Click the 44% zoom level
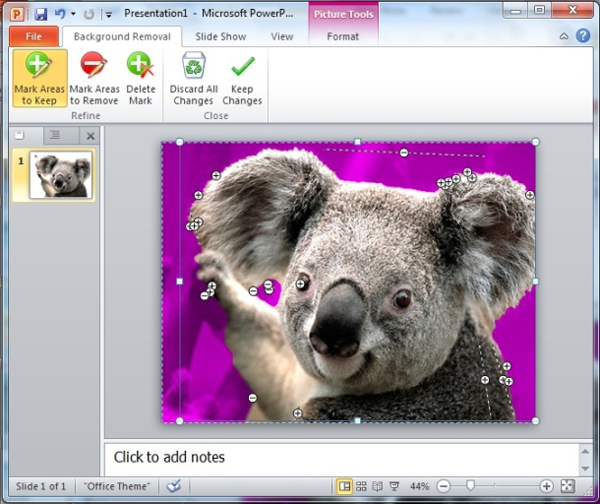The height and width of the screenshot is (504, 600). [x=419, y=486]
